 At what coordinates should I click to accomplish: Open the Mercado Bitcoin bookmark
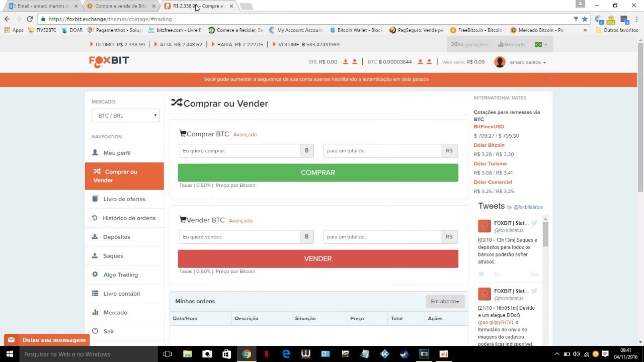point(537,30)
